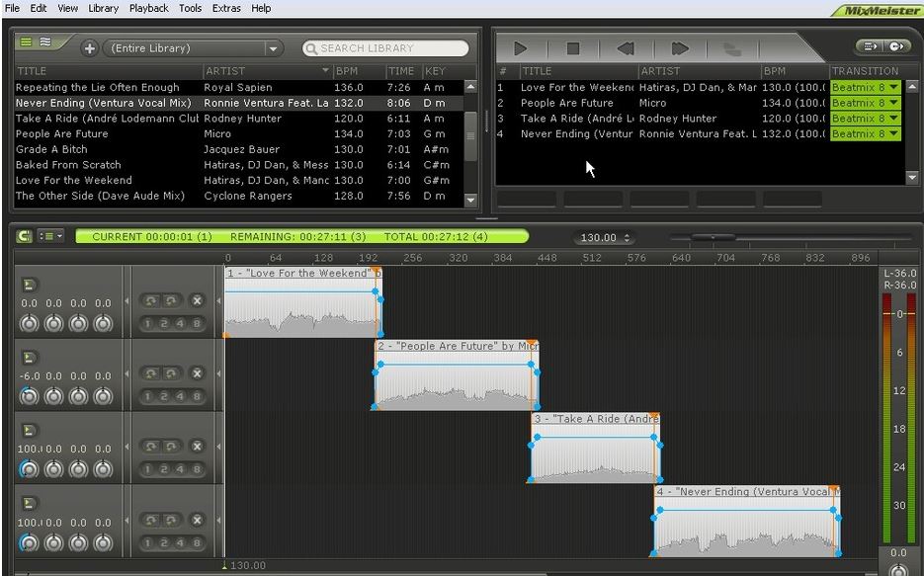Click the export playlist icon in the playlist header
924x576 pixels.
pos(870,45)
